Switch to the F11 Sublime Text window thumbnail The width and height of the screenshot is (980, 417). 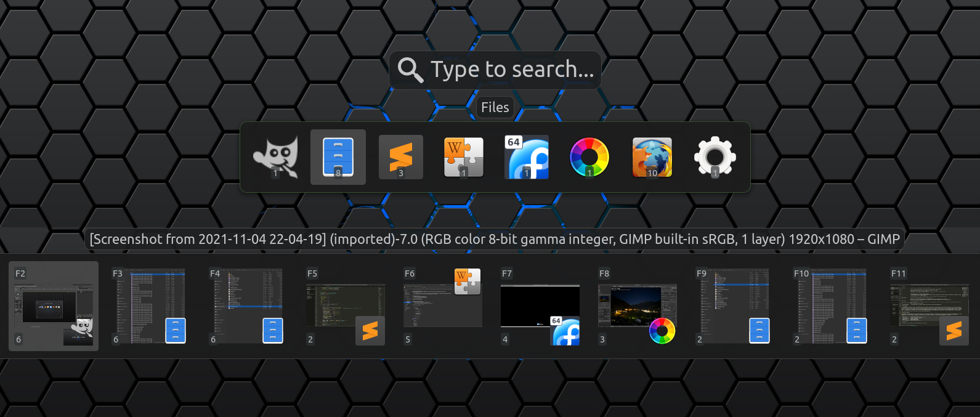[x=929, y=306]
